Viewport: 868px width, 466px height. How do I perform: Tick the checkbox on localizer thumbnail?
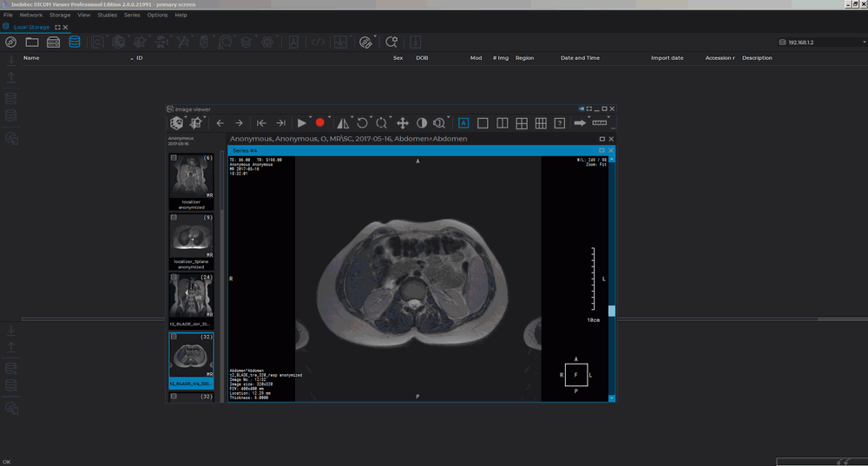tap(174, 158)
